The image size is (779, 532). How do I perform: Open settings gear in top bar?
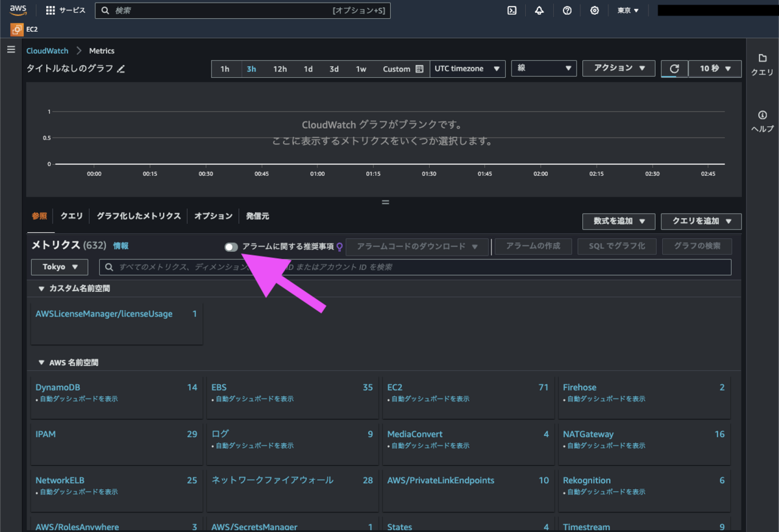595,10
